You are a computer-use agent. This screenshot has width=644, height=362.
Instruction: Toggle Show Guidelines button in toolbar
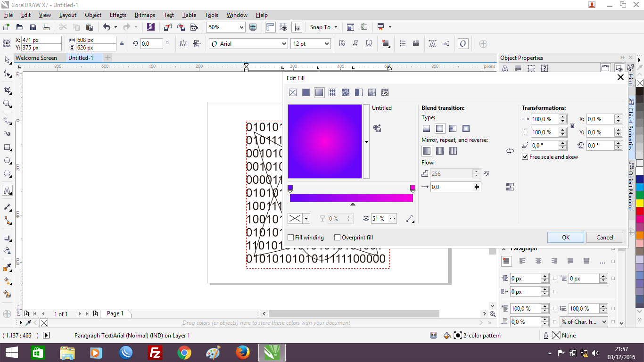click(297, 27)
